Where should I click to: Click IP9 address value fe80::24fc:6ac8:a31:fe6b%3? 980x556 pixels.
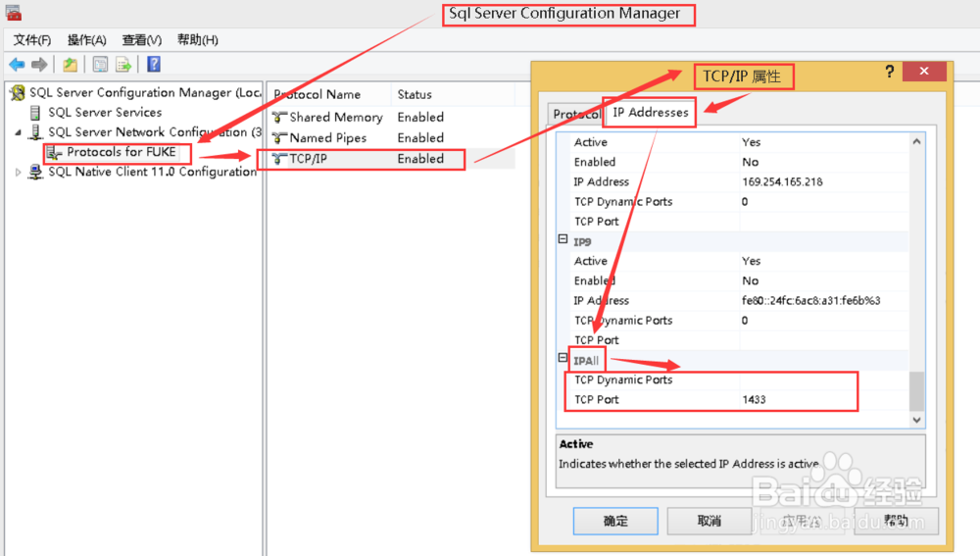(x=810, y=301)
